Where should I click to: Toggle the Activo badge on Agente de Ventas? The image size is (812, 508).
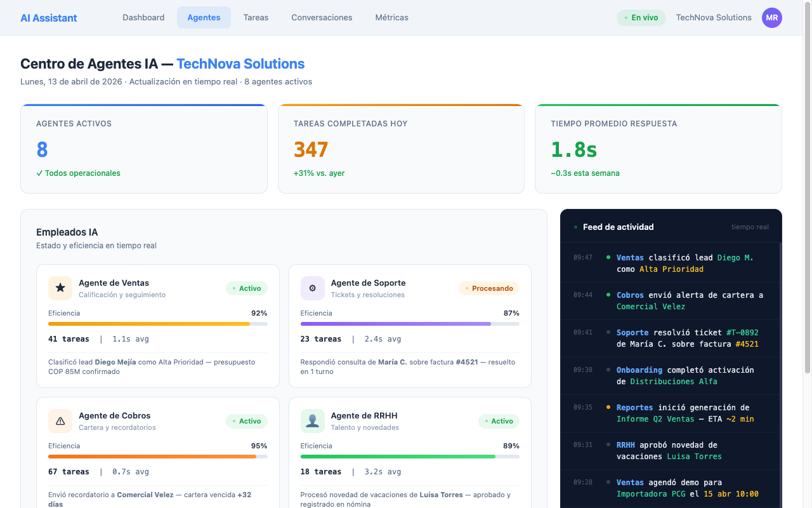[x=247, y=288]
